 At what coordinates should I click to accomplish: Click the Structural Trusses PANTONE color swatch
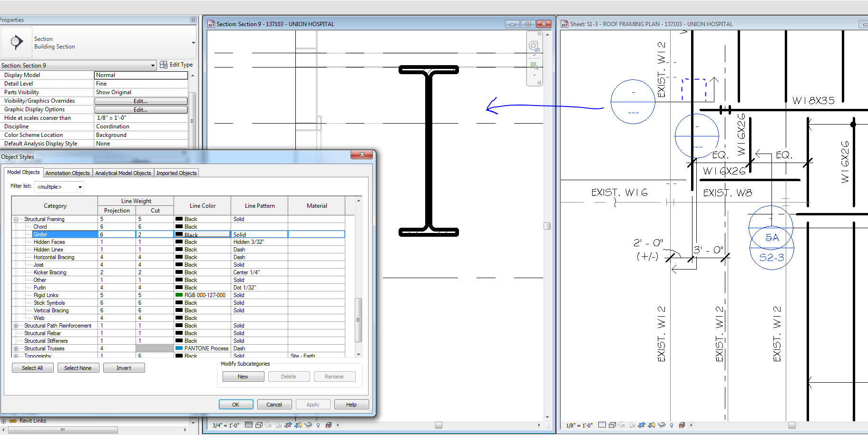pos(179,348)
